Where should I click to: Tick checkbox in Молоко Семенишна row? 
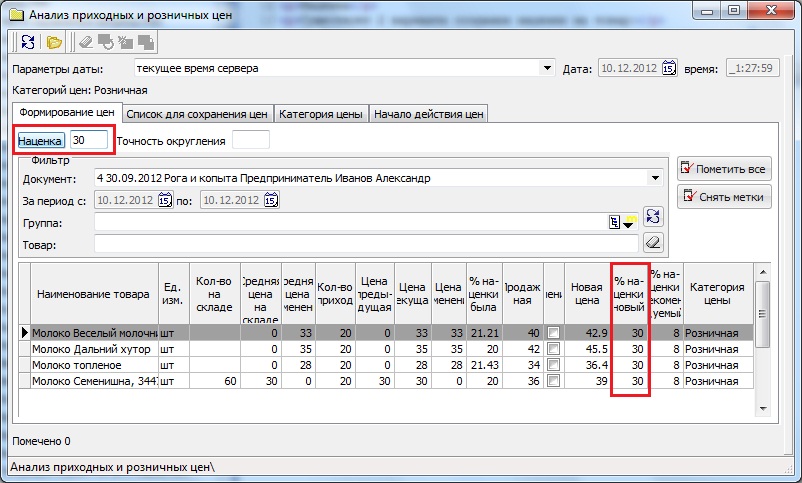pyautogui.click(x=553, y=381)
